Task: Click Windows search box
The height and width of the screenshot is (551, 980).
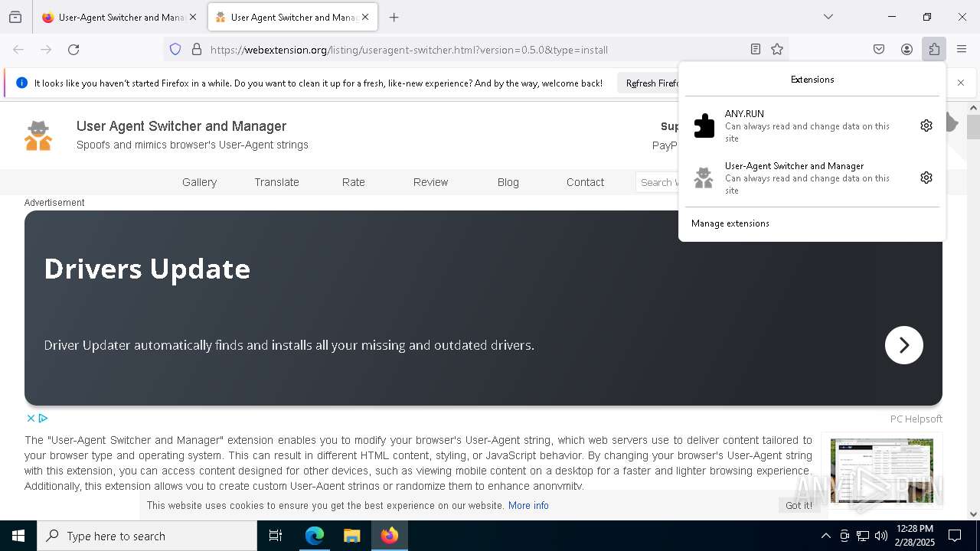Action: click(x=147, y=536)
